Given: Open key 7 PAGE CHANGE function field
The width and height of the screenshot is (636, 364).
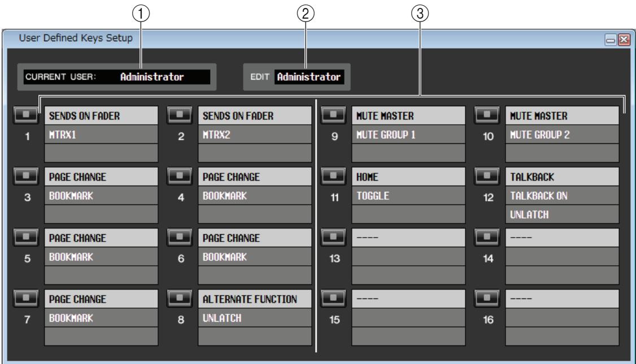Looking at the screenshot, I should (x=101, y=299).
